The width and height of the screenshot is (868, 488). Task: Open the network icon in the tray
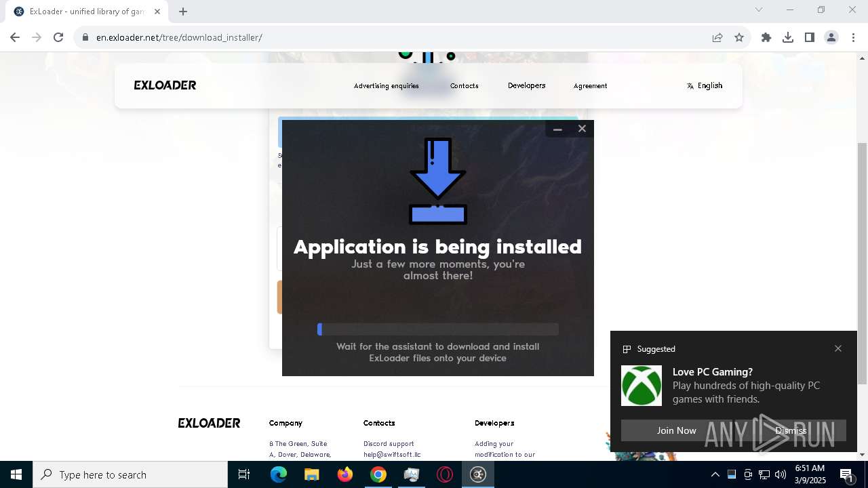(x=764, y=474)
